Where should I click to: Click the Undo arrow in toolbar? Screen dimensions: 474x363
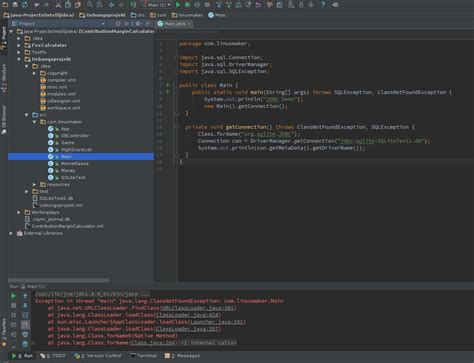click(37, 5)
